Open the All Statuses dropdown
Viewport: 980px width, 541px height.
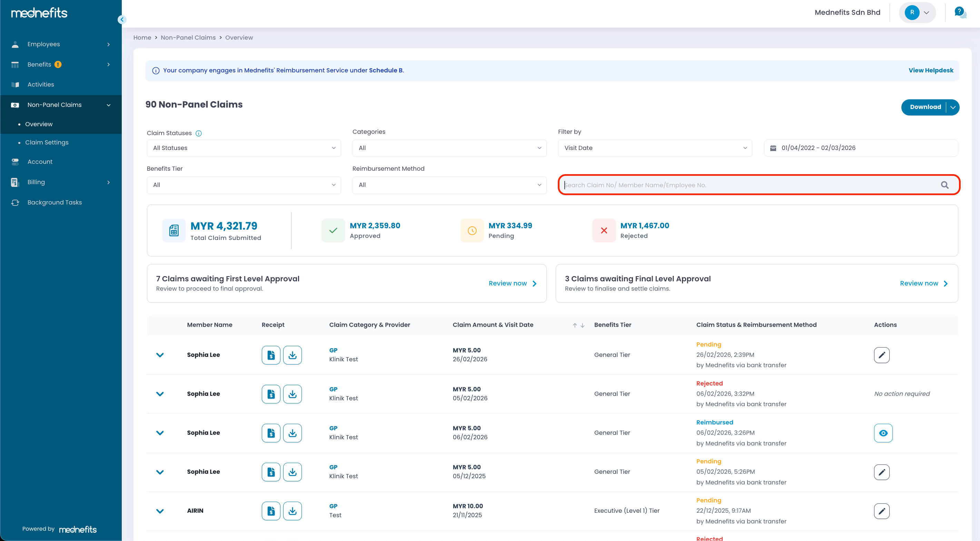point(244,148)
